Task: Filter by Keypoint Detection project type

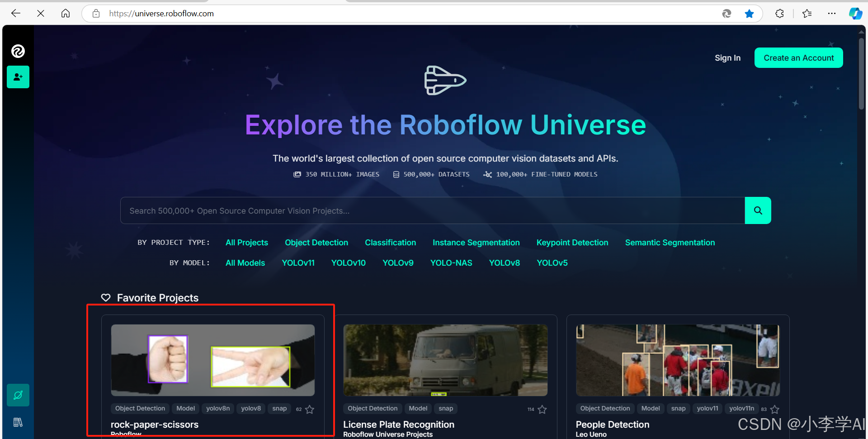Action: 572,243
